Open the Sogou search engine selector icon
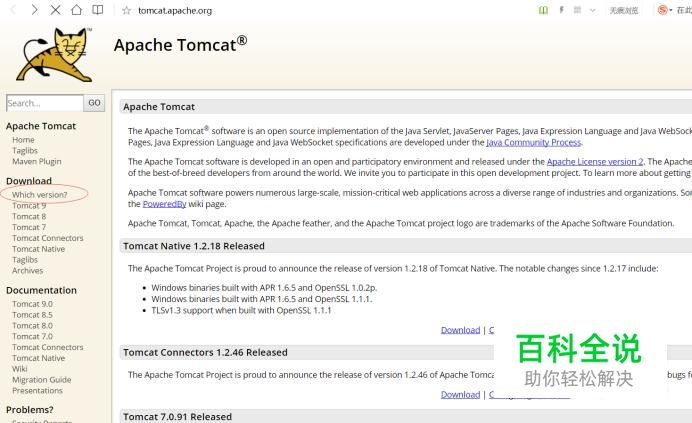The height and width of the screenshot is (423, 692). pos(663,10)
